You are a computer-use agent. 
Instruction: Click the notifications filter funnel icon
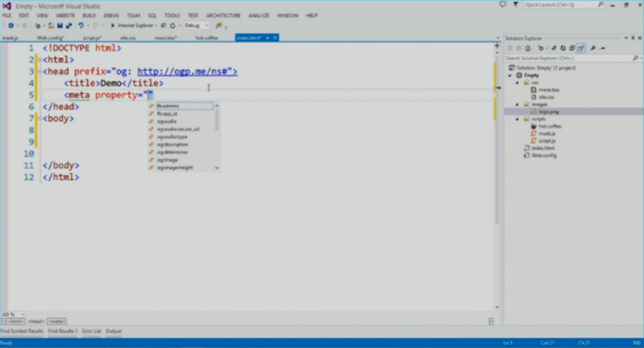(516, 4)
